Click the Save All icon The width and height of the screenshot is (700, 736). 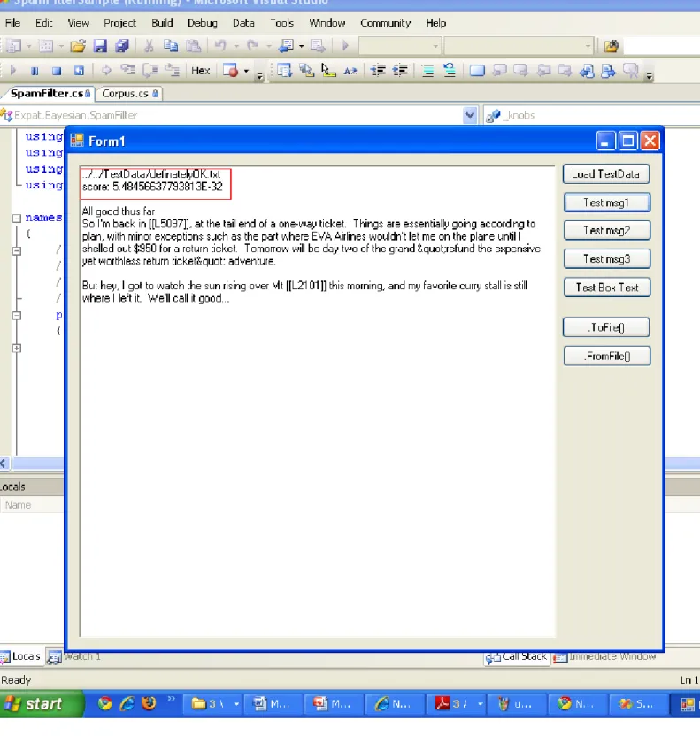(x=122, y=46)
